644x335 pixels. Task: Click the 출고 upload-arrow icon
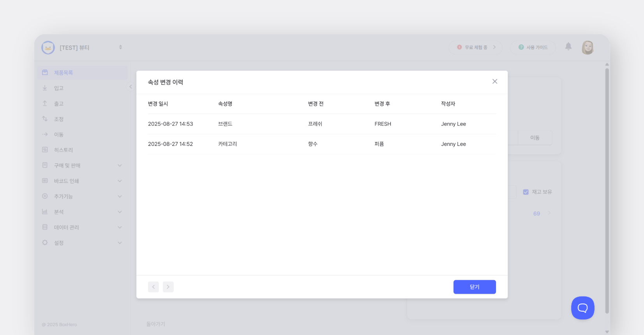45,103
